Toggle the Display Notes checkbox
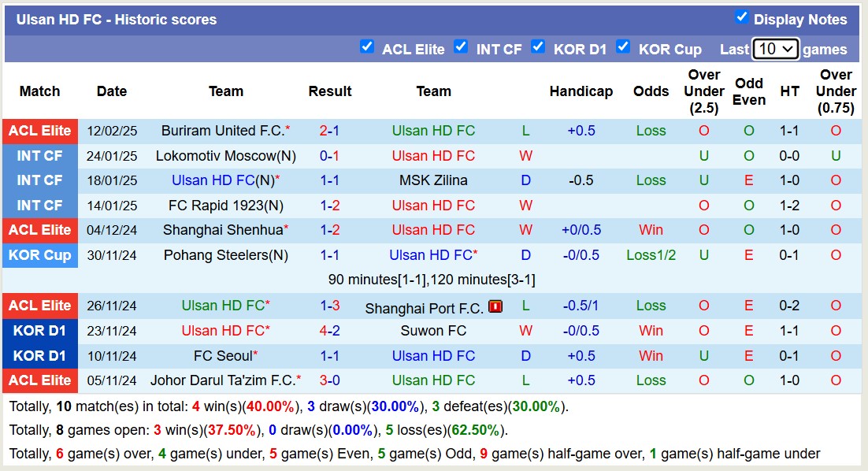This screenshot has height=471, width=868. [741, 17]
